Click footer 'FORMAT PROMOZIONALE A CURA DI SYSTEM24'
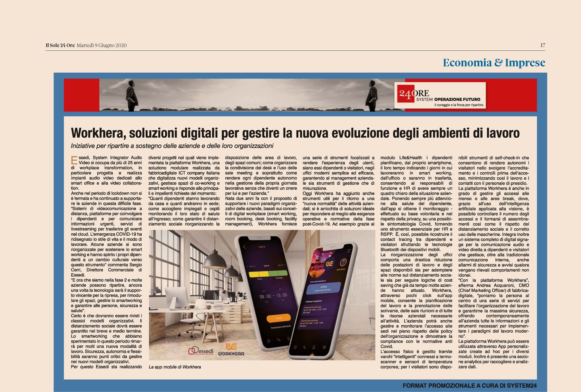581x392 pixels. 470,386
